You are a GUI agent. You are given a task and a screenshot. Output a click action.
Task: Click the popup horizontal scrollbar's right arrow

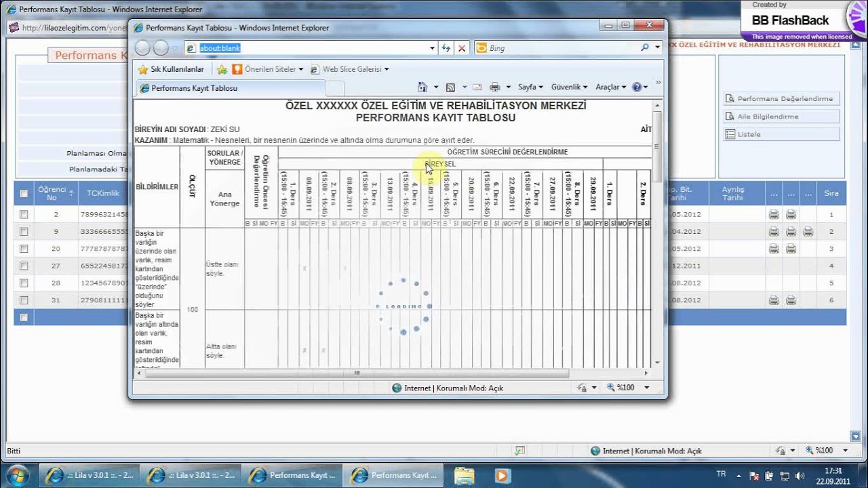click(x=646, y=373)
